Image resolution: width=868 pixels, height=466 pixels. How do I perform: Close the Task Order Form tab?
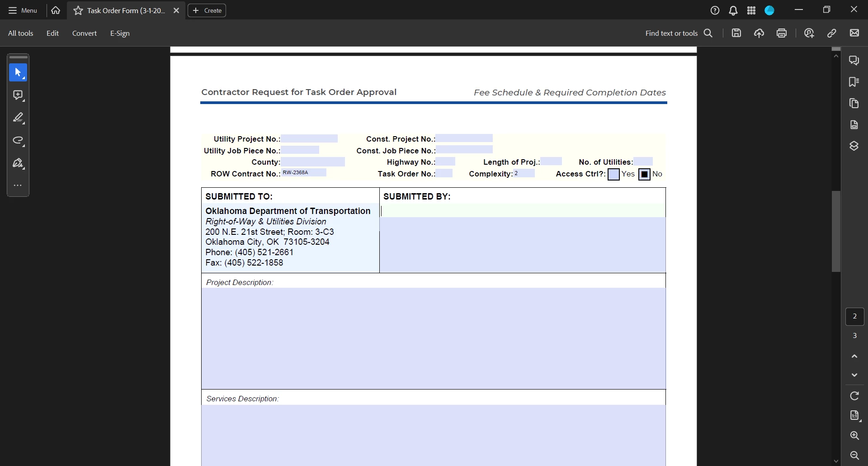[176, 10]
